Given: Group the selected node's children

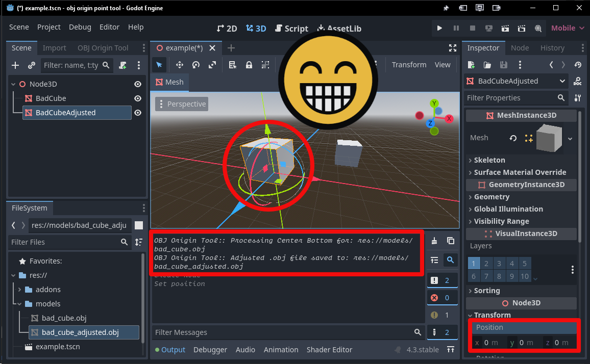Looking at the screenshot, I should (265, 65).
